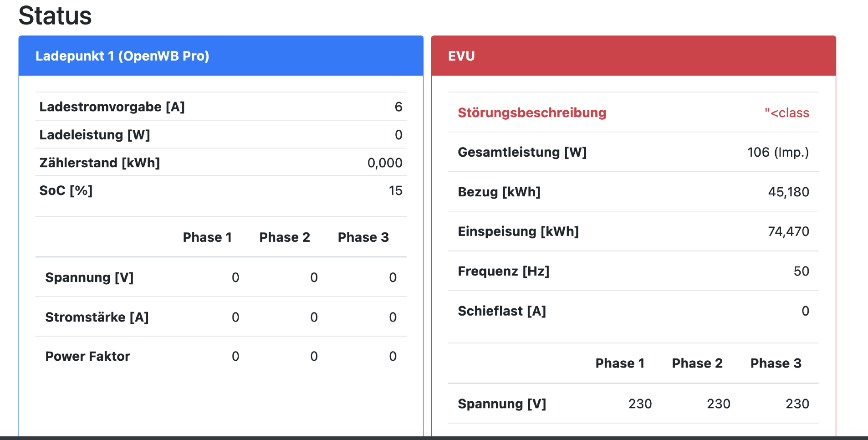Click Phase 3 column header in EVU card
Screen dimensions: 868x440
(x=776, y=363)
